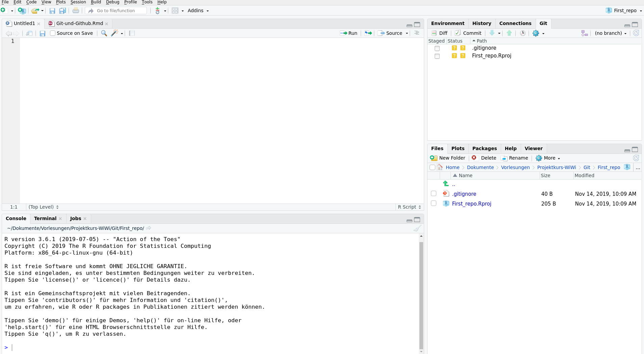Click the Commit button in Git pane
Image resolution: width=644 pixels, height=354 pixels.
[x=468, y=33]
